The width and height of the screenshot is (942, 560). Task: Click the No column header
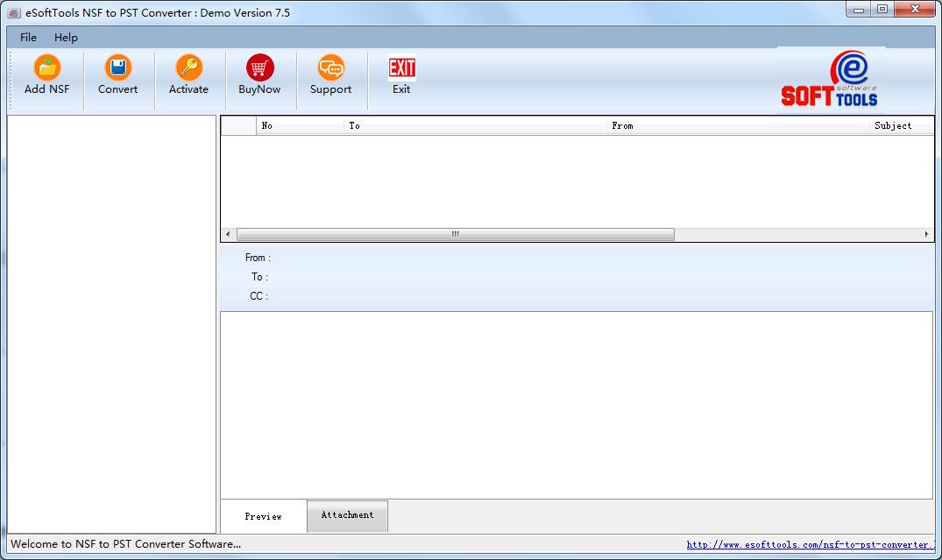pyautogui.click(x=266, y=125)
